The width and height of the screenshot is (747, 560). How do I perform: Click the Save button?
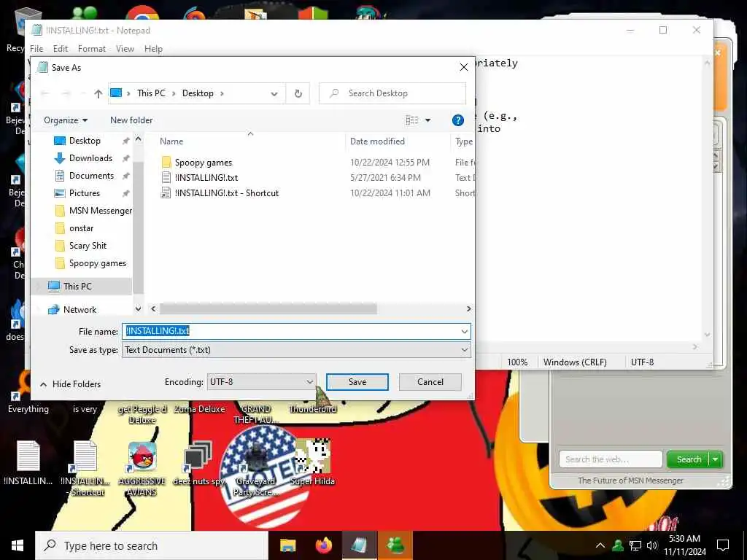(357, 382)
